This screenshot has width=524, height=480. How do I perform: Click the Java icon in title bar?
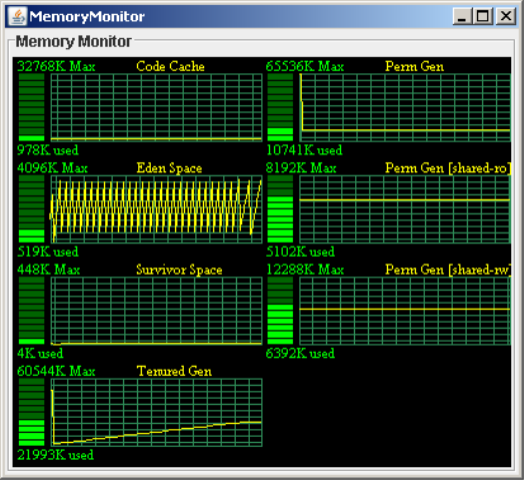pyautogui.click(x=17, y=16)
